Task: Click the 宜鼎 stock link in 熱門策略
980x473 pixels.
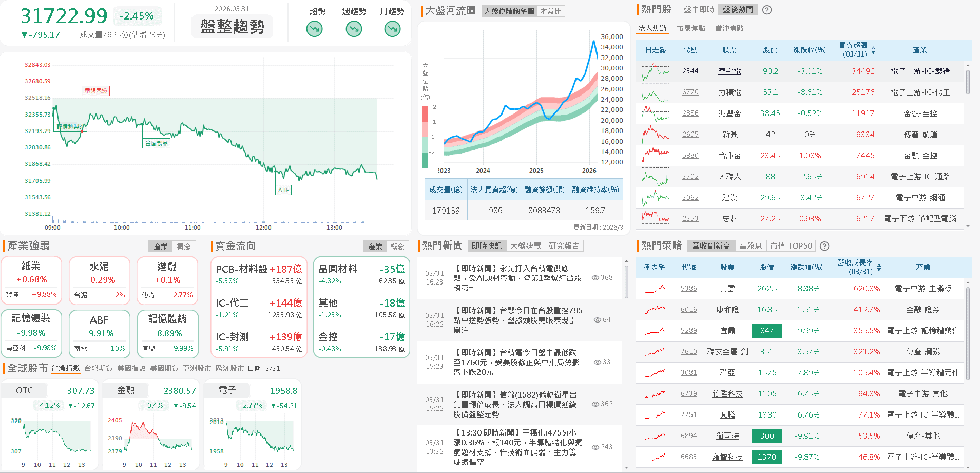Action: 727,330
